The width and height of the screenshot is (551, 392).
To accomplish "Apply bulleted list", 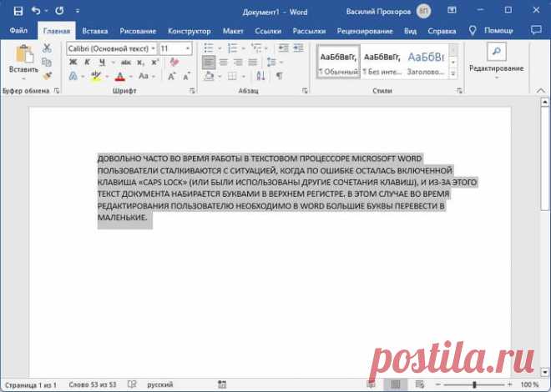I will (x=209, y=48).
